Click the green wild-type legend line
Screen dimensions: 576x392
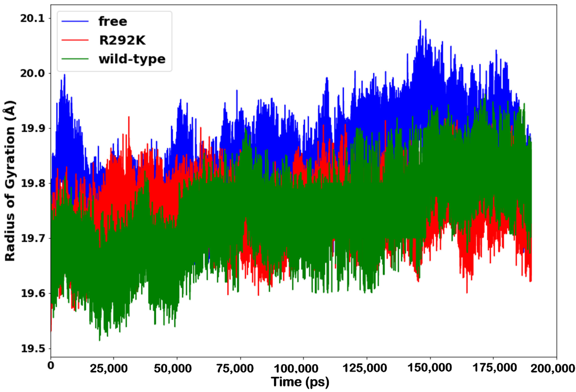(x=75, y=59)
